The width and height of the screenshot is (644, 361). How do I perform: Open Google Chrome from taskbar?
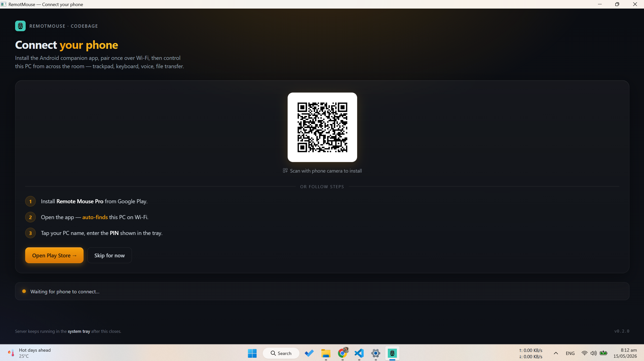[343, 353]
